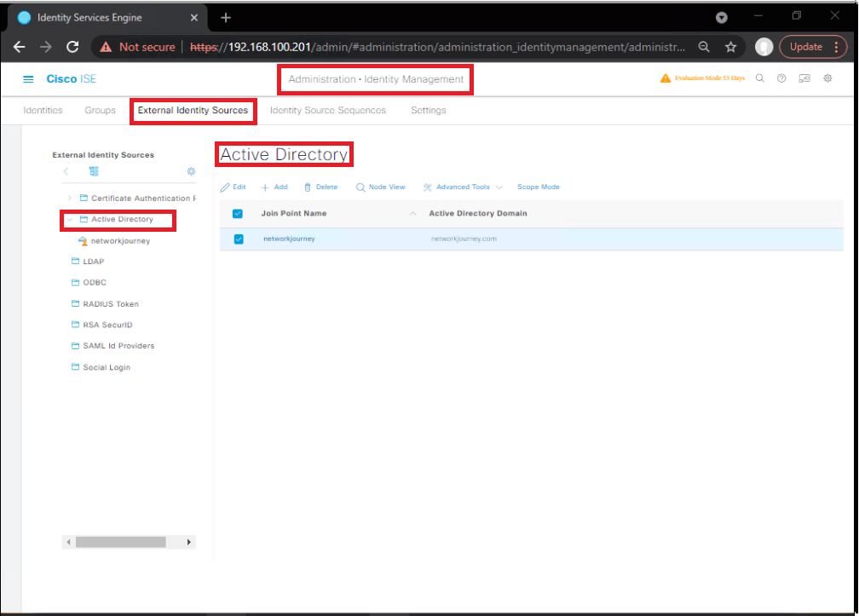
Task: Open a new browser tab
Action: coord(226,18)
